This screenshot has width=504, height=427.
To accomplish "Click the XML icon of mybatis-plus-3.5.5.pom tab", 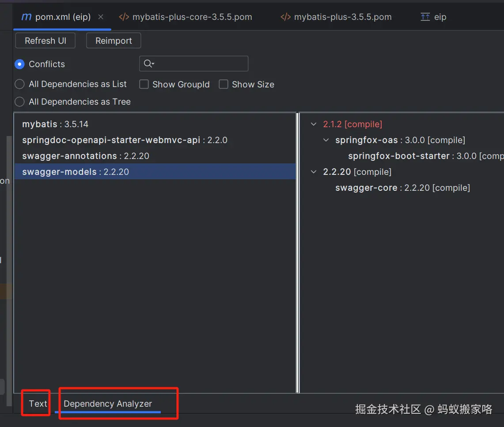I will [286, 17].
